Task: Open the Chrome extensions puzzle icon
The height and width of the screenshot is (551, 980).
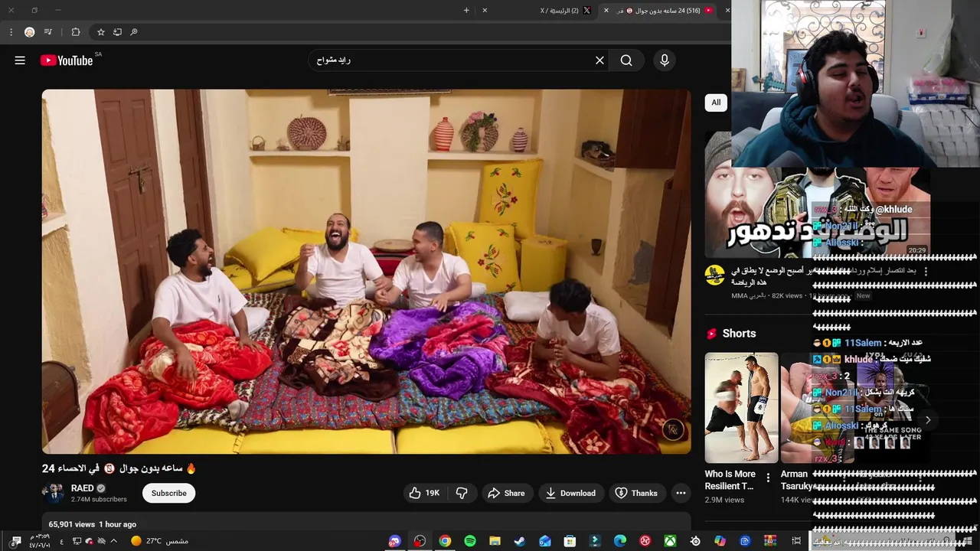Action: (76, 32)
